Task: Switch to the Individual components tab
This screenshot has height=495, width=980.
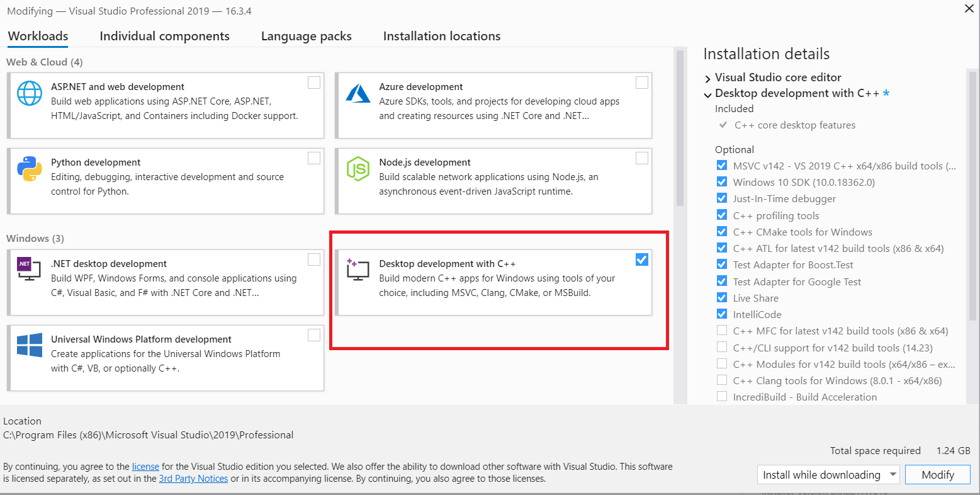Action: click(x=164, y=37)
